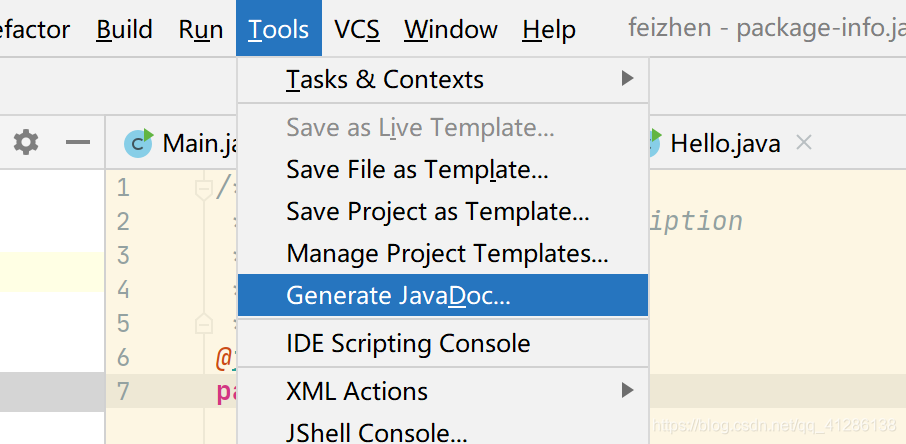Open IDE Scripting Console
Screen dimensions: 906x444
click(408, 343)
